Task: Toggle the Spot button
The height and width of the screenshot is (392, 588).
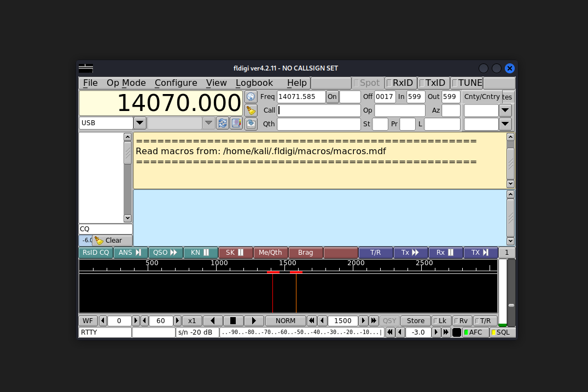Action: pyautogui.click(x=368, y=83)
